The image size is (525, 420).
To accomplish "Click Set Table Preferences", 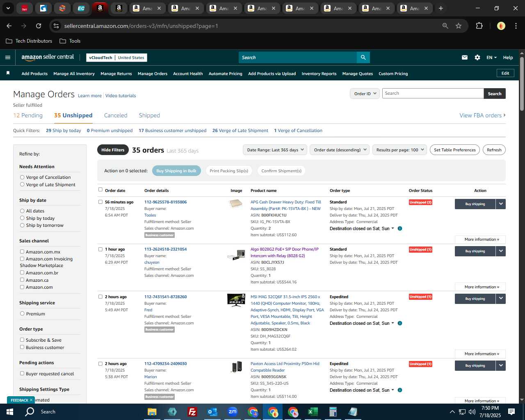I will [x=455, y=150].
